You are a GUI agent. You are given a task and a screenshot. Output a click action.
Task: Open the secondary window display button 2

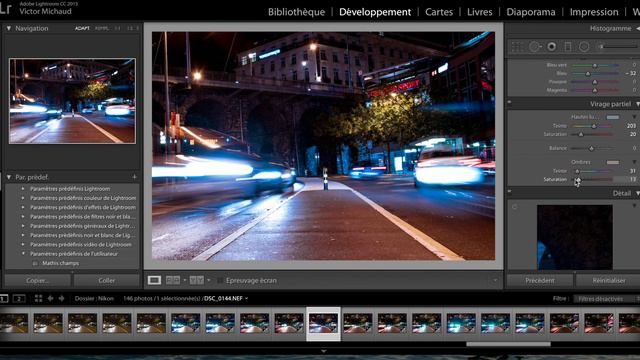click(19, 298)
